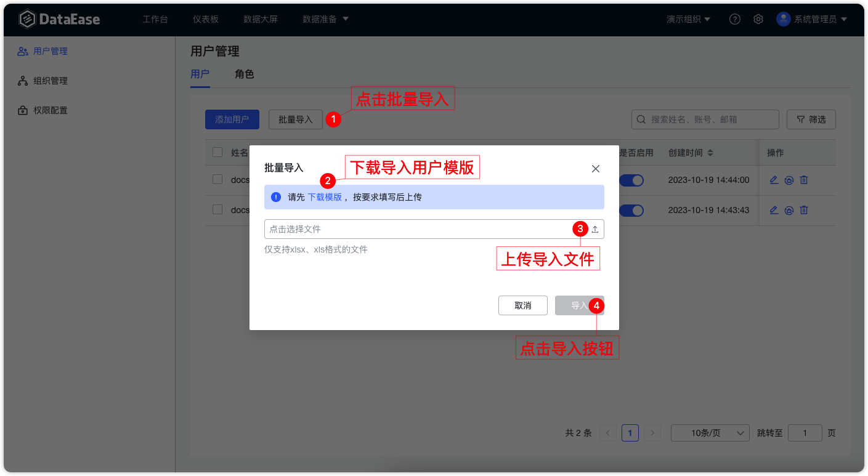The image size is (868, 476).
Task: Open the 10条/页 page size dropdown
Action: click(x=710, y=433)
